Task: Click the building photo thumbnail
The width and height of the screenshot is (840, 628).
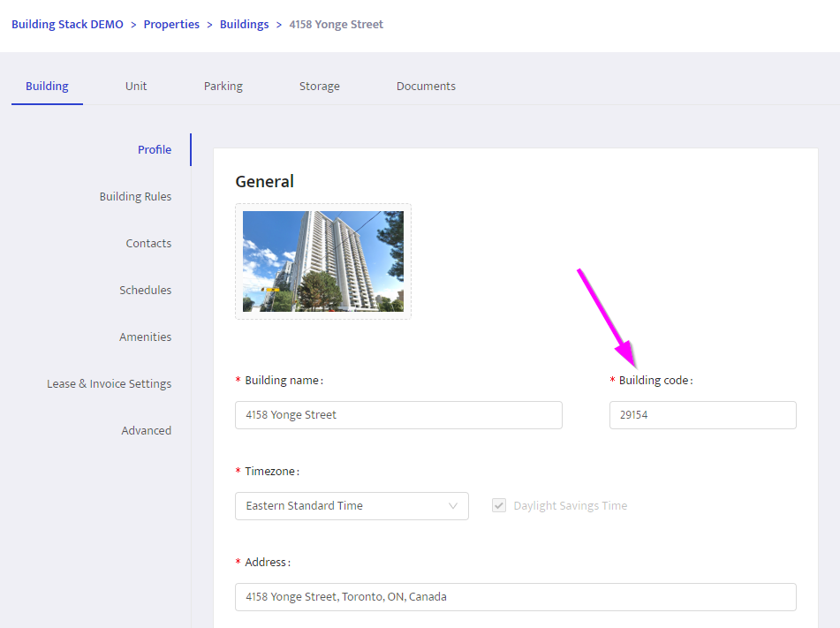Action: [322, 261]
